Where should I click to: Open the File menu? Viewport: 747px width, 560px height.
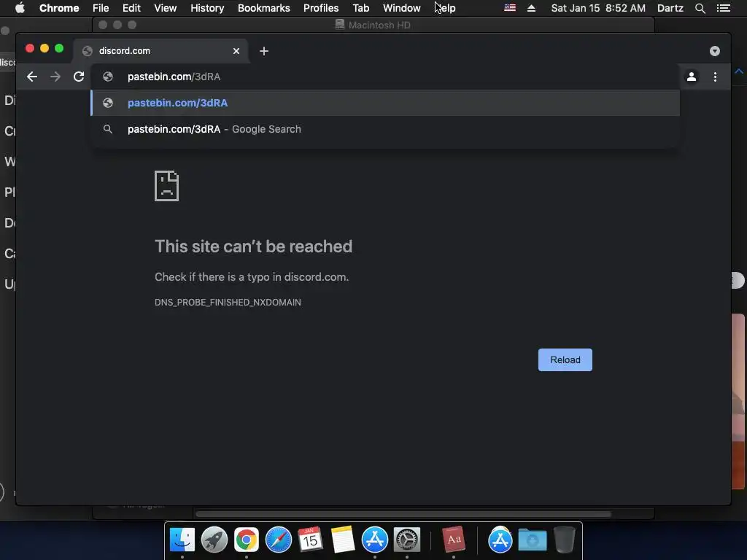point(101,8)
